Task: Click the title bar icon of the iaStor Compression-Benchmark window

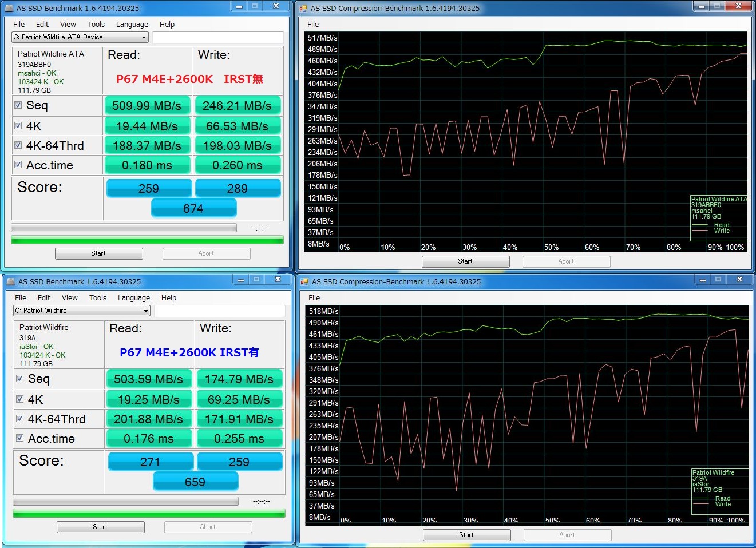Action: click(x=305, y=281)
